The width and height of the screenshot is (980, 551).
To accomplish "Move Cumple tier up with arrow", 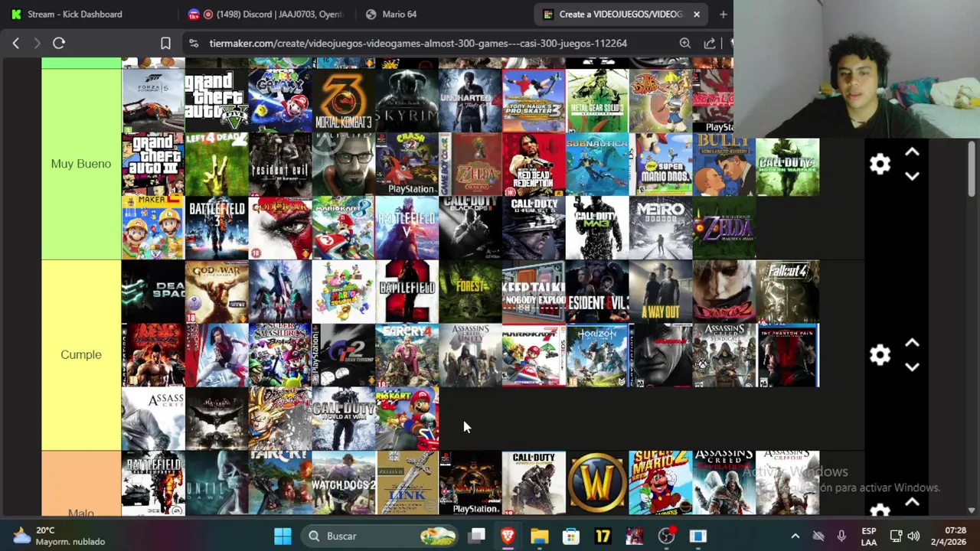I will tap(912, 344).
